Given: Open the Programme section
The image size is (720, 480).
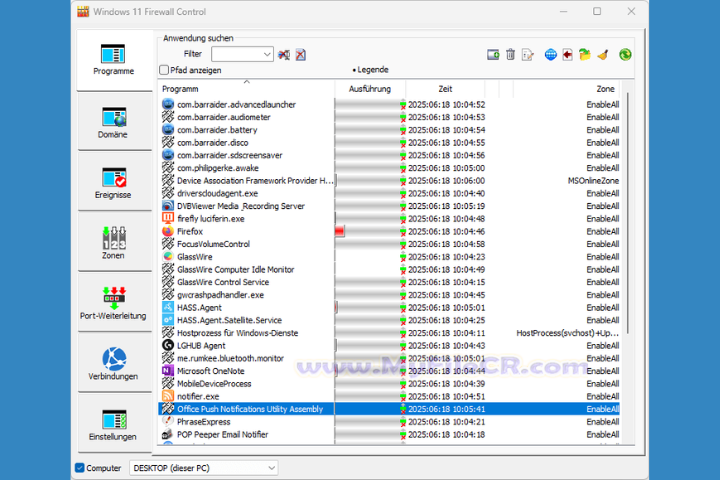Looking at the screenshot, I should click(114, 60).
